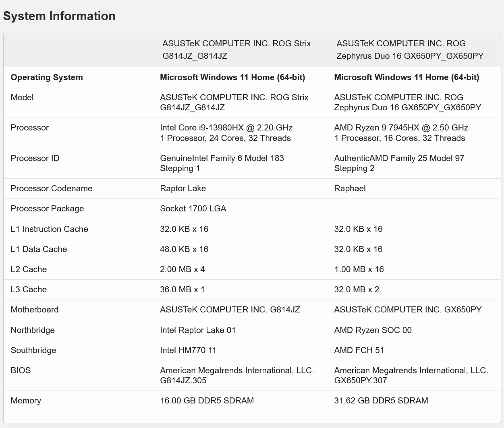This screenshot has height=428, width=504.
Task: Click the BIOS row label
Action: [21, 370]
